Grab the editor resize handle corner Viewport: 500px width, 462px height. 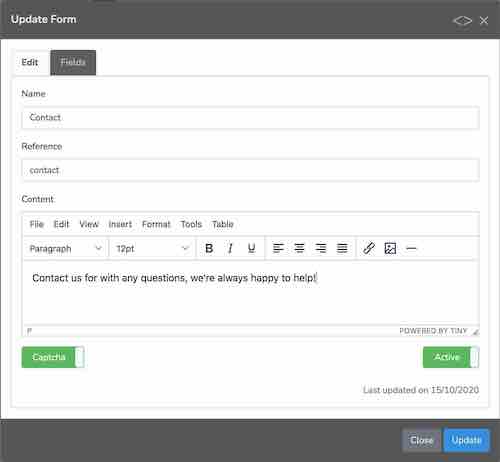[x=476, y=331]
